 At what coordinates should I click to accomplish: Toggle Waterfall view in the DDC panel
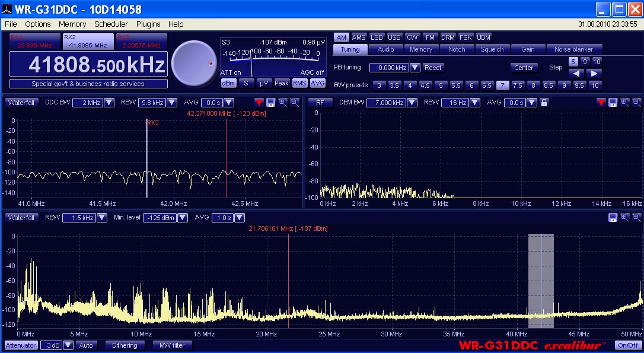coord(21,102)
